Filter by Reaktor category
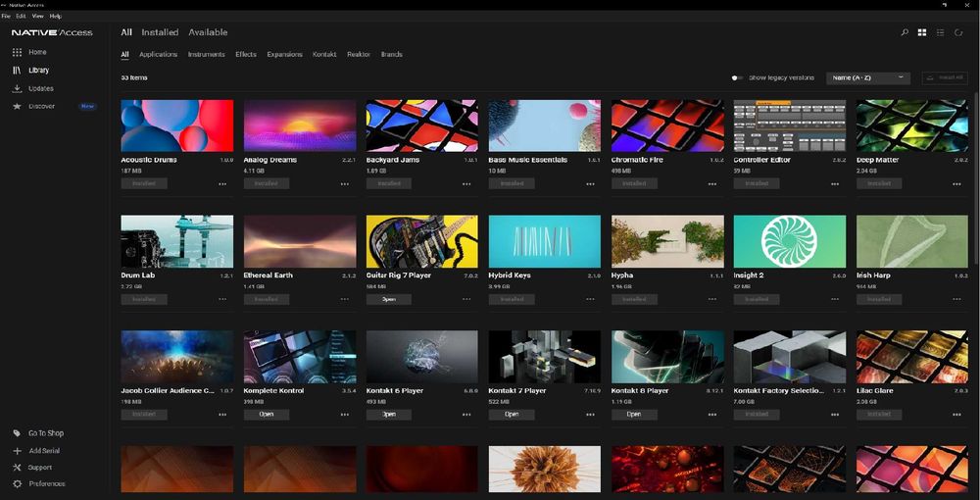This screenshot has height=500, width=980. coord(359,54)
